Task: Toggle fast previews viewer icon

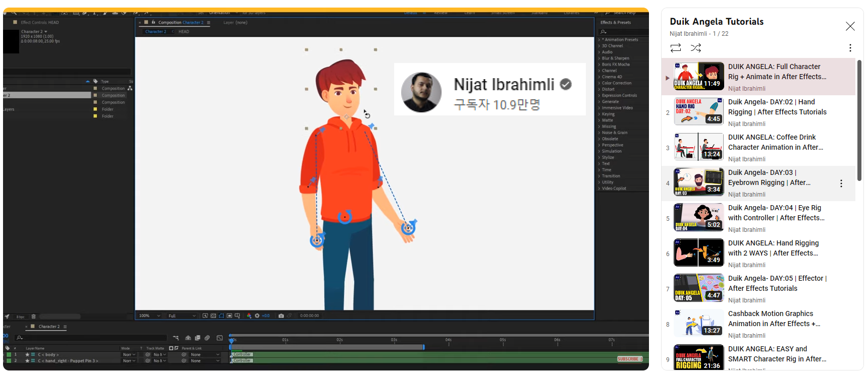Action: click(205, 316)
